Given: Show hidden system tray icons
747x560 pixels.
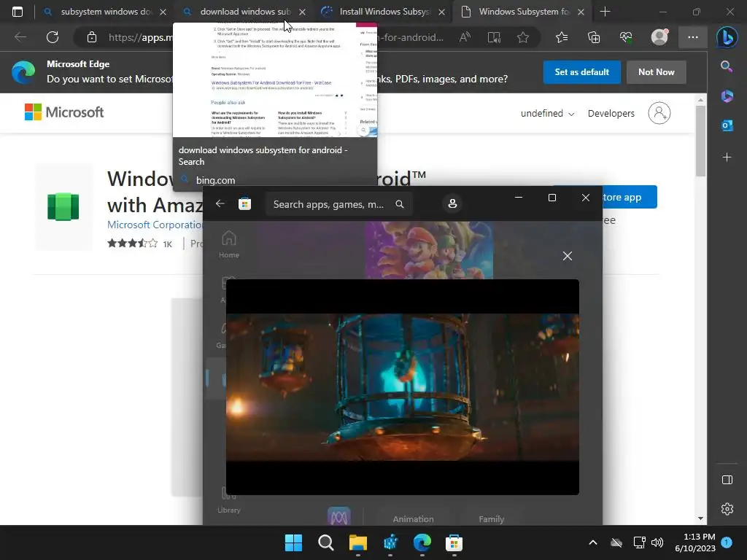Looking at the screenshot, I should 592,542.
